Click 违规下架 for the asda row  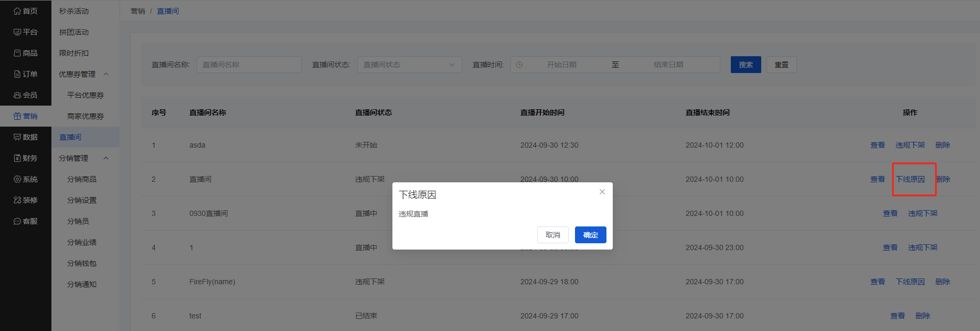tap(910, 145)
